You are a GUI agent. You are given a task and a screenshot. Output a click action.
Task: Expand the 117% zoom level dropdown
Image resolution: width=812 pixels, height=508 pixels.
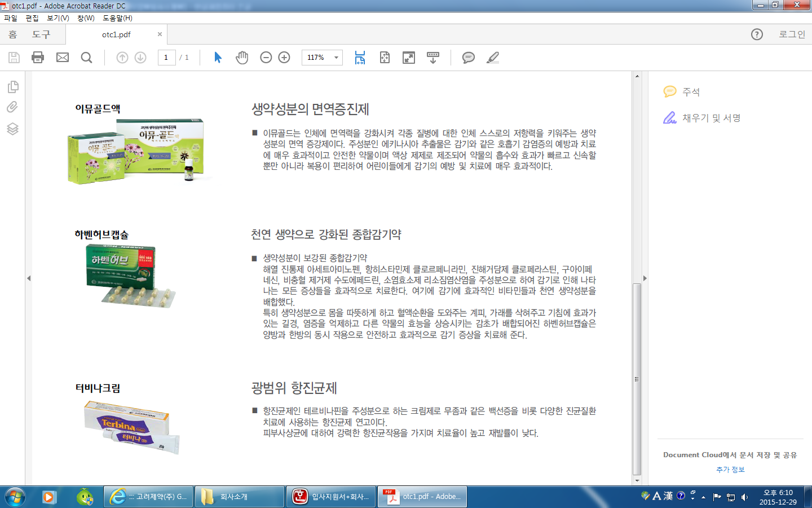click(336, 58)
